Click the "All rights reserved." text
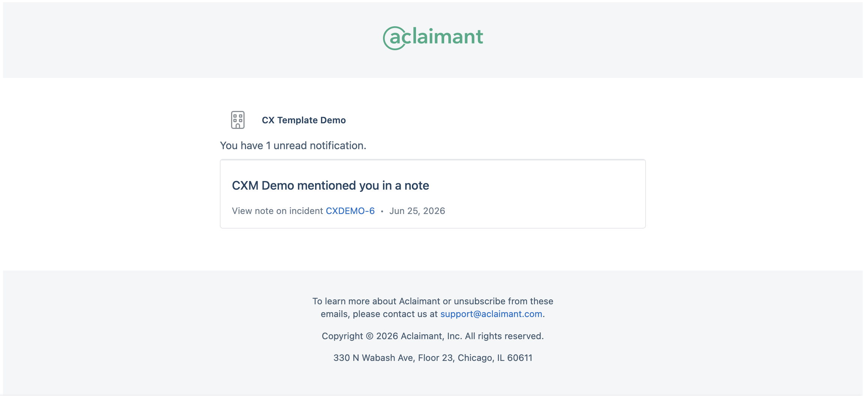Image resolution: width=868 pixels, height=398 pixels. (504, 336)
